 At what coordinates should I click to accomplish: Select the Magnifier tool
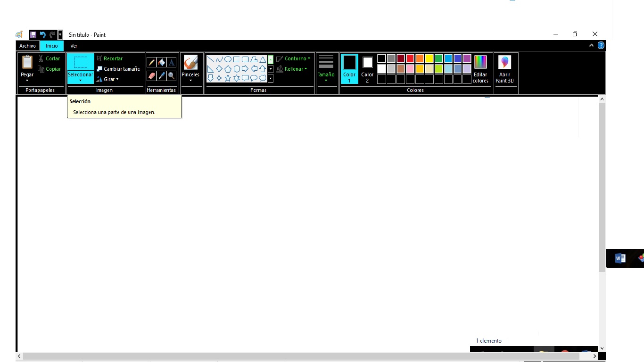(171, 75)
